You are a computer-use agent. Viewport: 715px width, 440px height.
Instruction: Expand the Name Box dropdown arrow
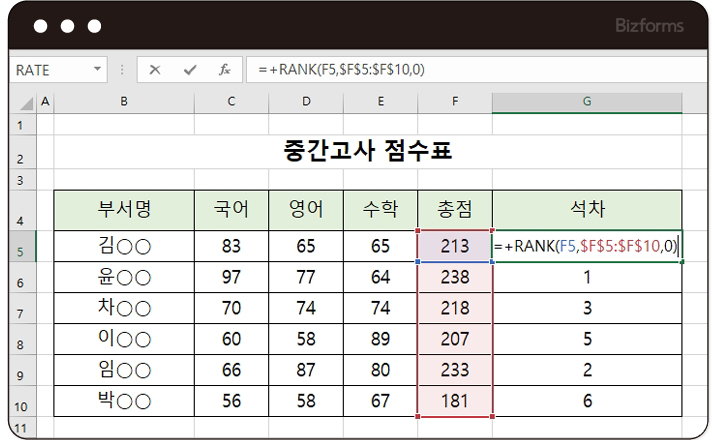[x=97, y=70]
